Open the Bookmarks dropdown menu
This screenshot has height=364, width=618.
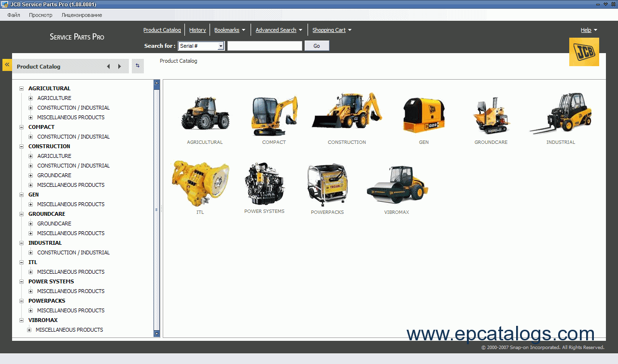tap(229, 30)
